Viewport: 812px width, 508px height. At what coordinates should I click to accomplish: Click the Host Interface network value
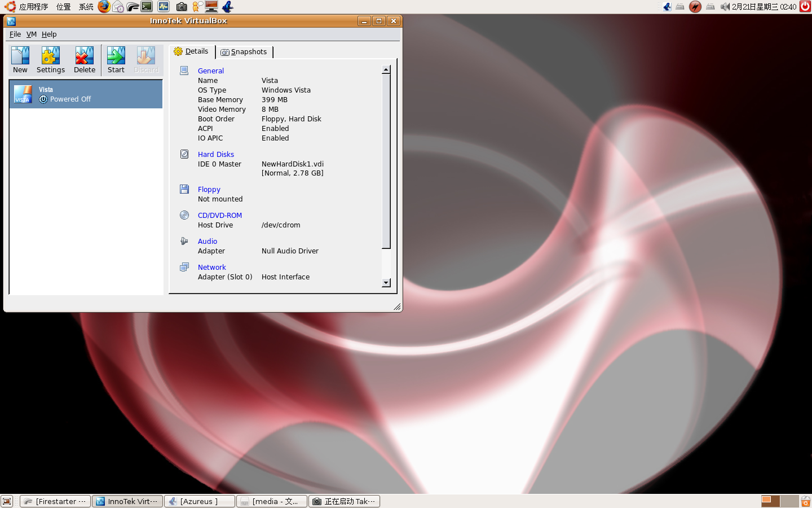tap(285, 277)
